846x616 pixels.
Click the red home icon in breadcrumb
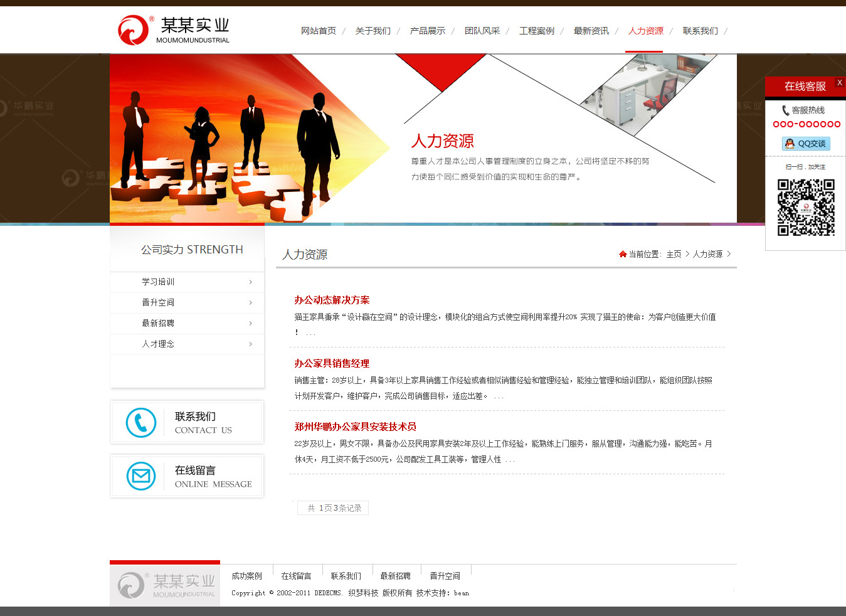[623, 254]
